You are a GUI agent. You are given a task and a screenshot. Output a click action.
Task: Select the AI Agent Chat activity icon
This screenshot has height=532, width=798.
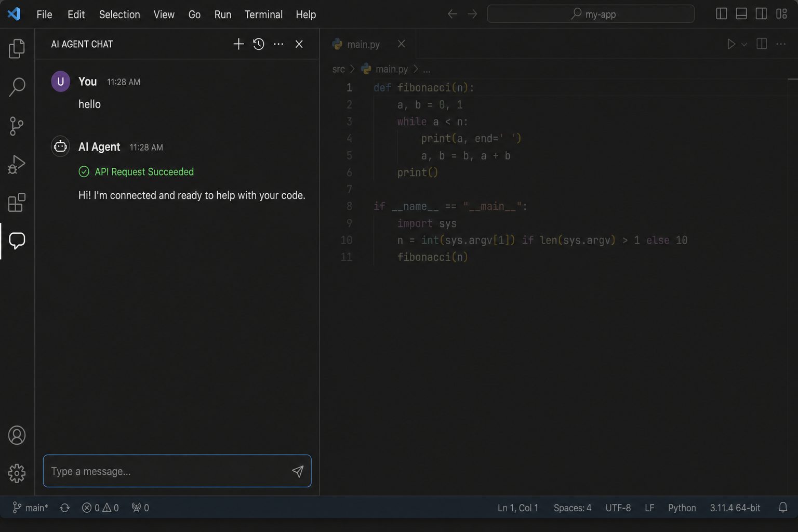point(17,241)
